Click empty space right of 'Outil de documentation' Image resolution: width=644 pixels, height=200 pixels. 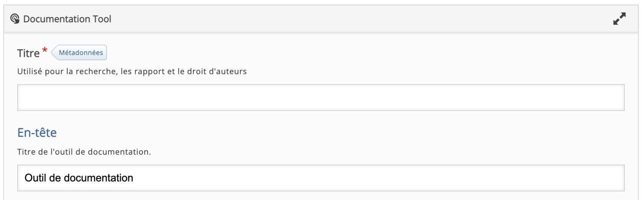tap(345, 178)
